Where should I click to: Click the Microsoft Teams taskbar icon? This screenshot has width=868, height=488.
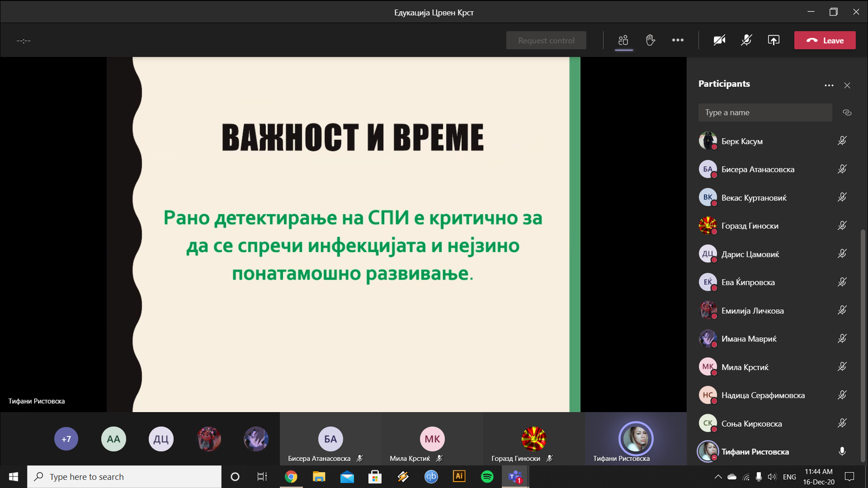click(515, 477)
